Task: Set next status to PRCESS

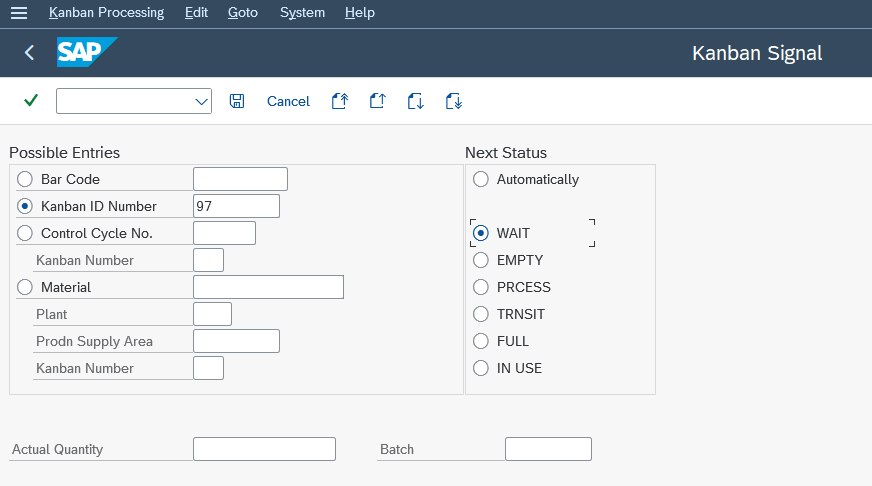Action: coord(480,287)
